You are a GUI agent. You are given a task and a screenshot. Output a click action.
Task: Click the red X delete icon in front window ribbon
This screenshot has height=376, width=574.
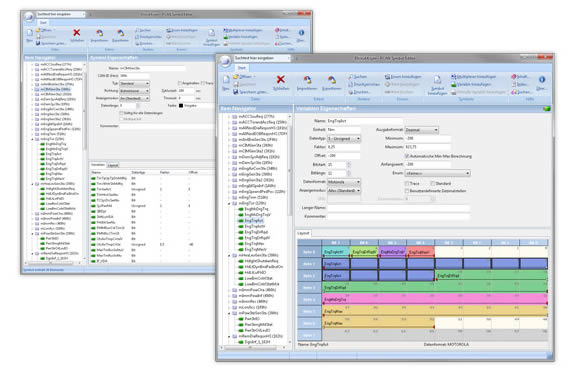point(280,79)
